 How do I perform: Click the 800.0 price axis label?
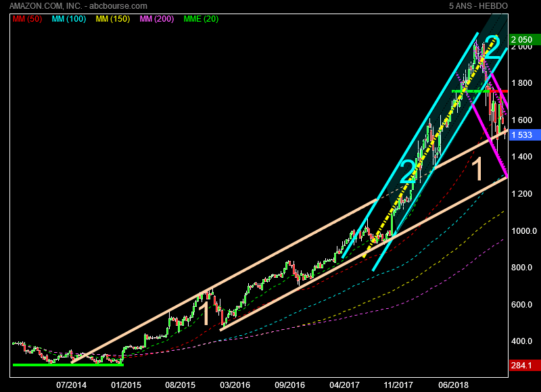(521, 267)
